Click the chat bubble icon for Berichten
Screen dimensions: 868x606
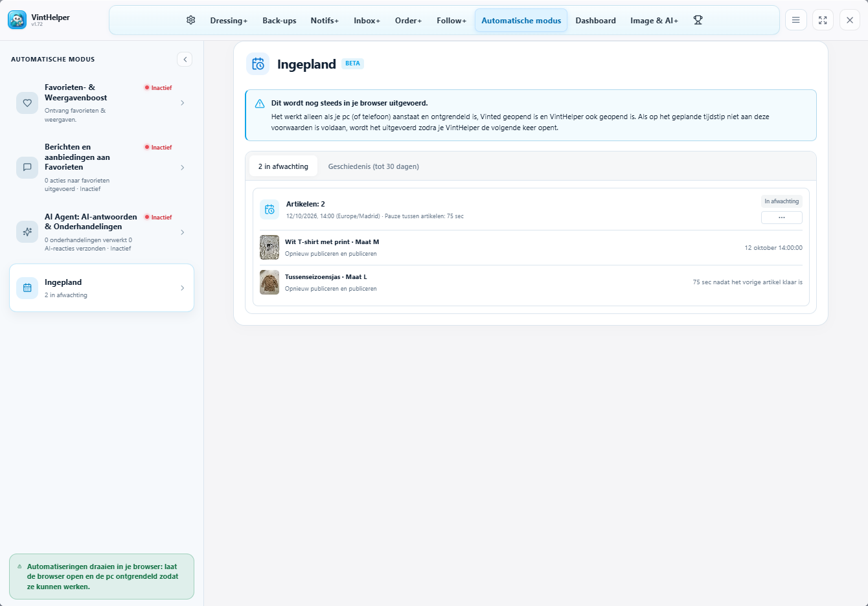[x=27, y=167]
